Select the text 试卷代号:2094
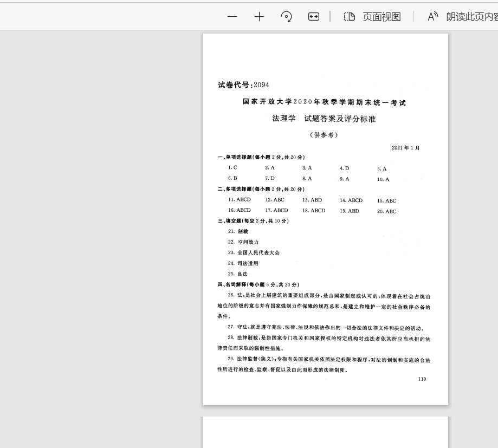This screenshot has height=448, width=498. tap(243, 85)
